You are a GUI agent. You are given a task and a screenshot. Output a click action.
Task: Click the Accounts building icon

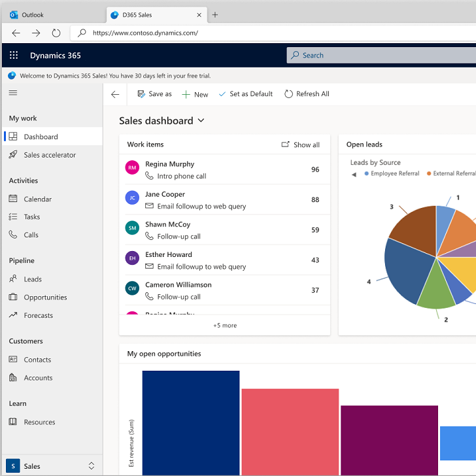point(13,377)
